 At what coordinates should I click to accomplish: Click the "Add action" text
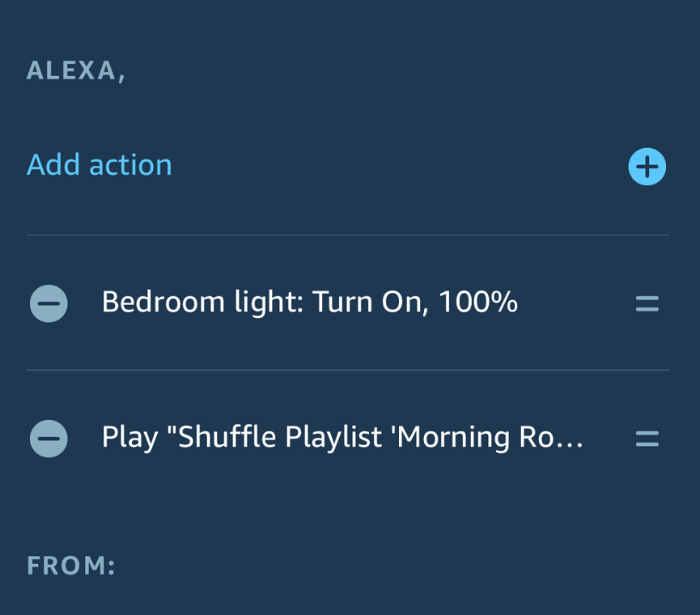pos(100,165)
